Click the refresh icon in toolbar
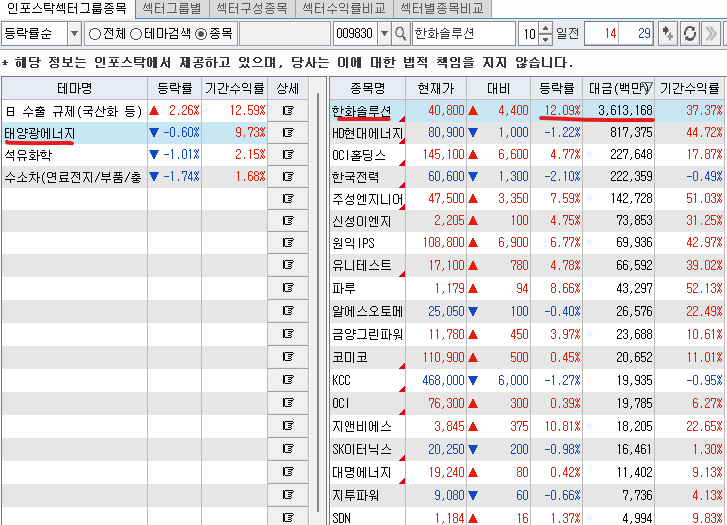 coord(689,33)
